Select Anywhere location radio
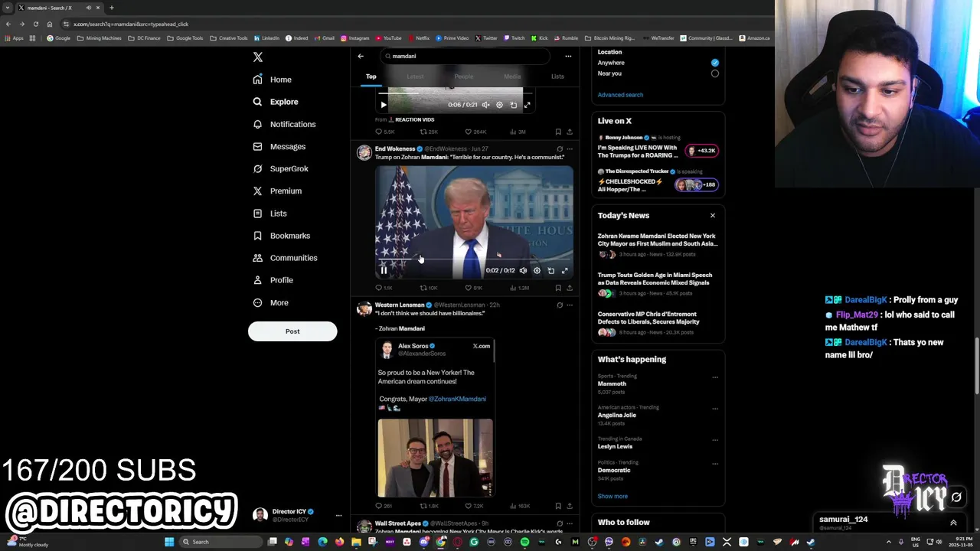Image resolution: width=980 pixels, height=551 pixels. [x=715, y=63]
